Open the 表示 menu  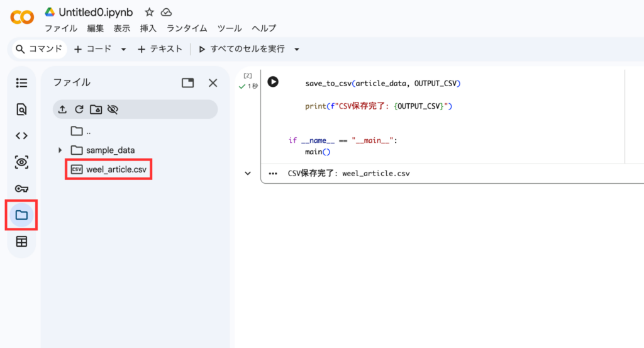click(x=121, y=28)
